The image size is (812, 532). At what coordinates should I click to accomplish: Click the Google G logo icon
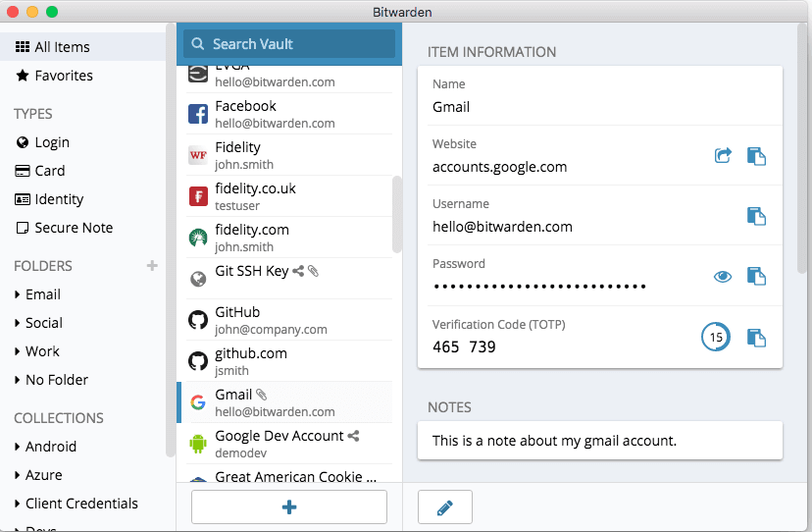click(198, 402)
